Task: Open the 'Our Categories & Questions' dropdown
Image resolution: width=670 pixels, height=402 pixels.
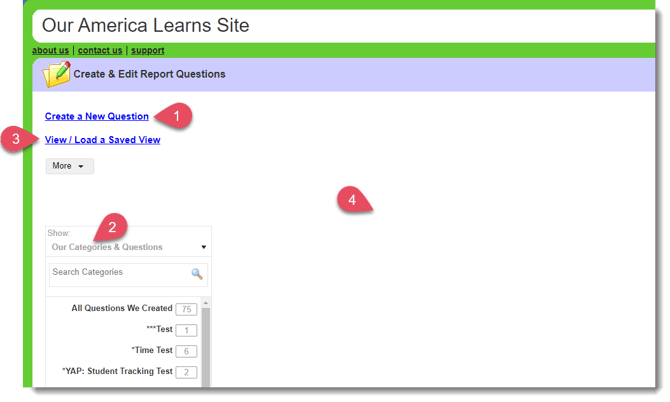Action: pos(128,246)
